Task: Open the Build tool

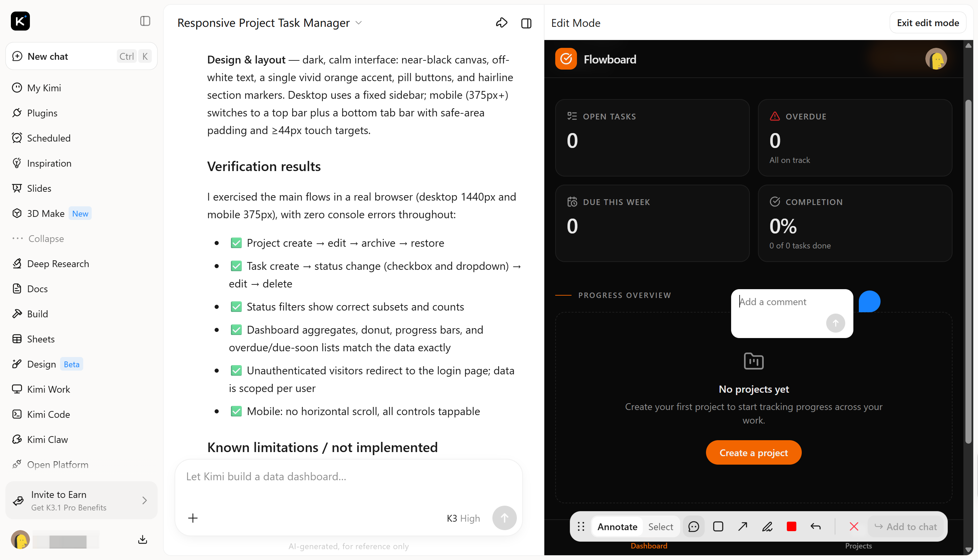Action: (81, 314)
